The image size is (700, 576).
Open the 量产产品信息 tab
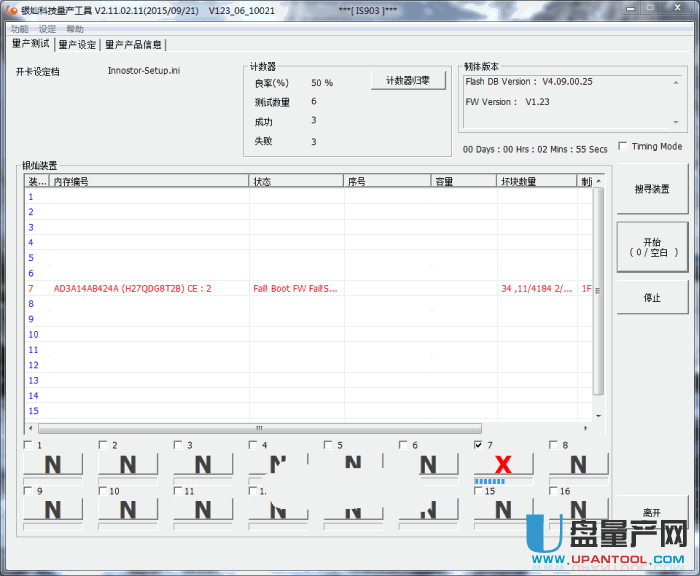click(133, 44)
